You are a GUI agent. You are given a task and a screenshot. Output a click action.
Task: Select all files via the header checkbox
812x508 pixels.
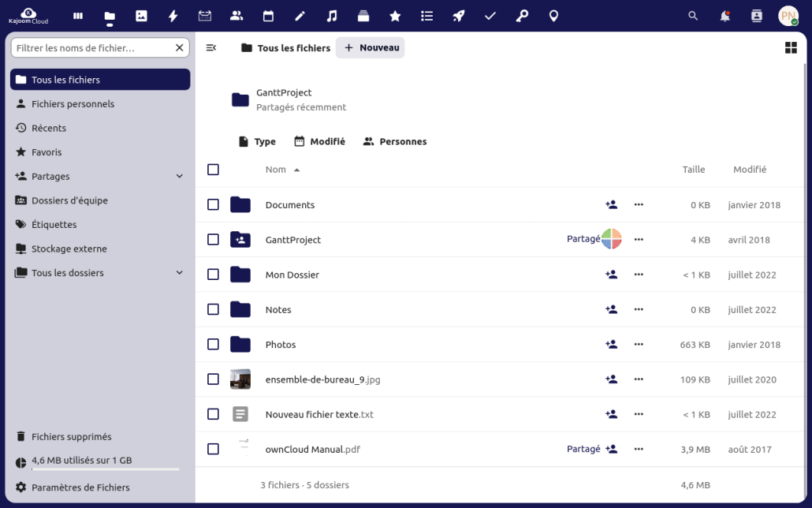pos(213,169)
